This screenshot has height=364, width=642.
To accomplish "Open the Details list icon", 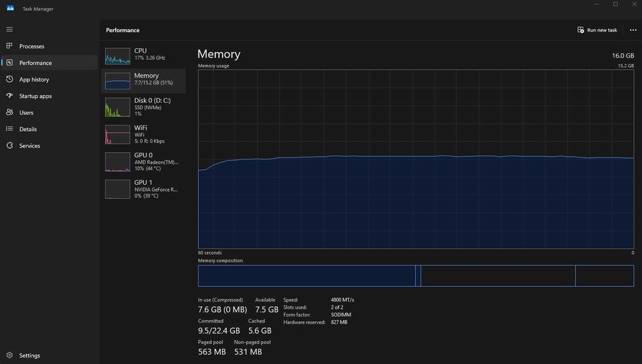I will click(x=10, y=129).
